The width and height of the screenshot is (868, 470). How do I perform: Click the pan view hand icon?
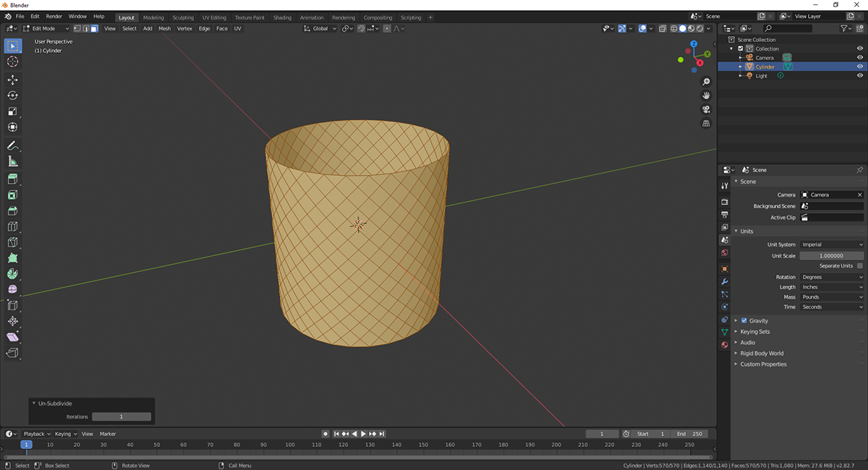(x=706, y=95)
